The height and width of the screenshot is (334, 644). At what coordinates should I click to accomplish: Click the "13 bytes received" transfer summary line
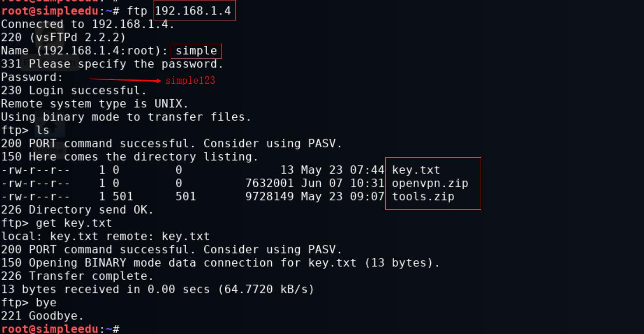(157, 289)
